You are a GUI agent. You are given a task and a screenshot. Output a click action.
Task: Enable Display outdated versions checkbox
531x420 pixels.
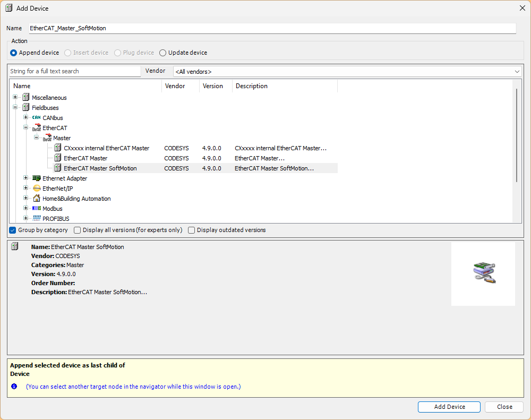tap(191, 230)
